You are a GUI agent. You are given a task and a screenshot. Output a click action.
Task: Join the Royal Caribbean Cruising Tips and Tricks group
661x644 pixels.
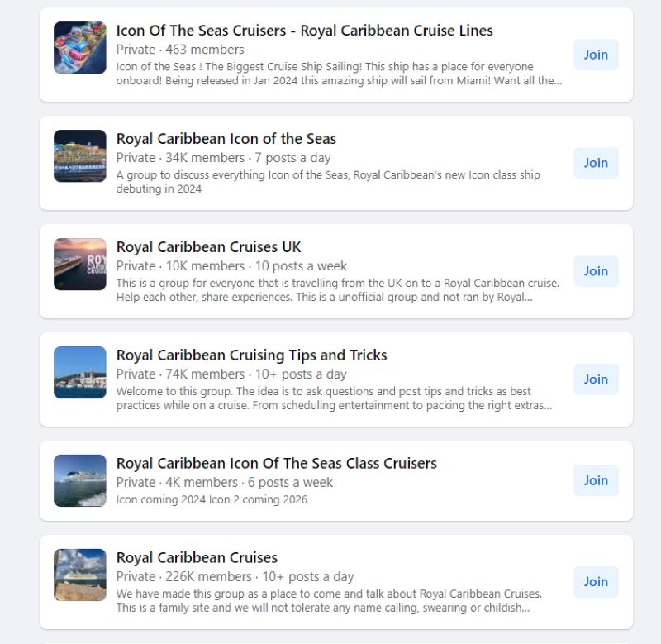pos(596,379)
